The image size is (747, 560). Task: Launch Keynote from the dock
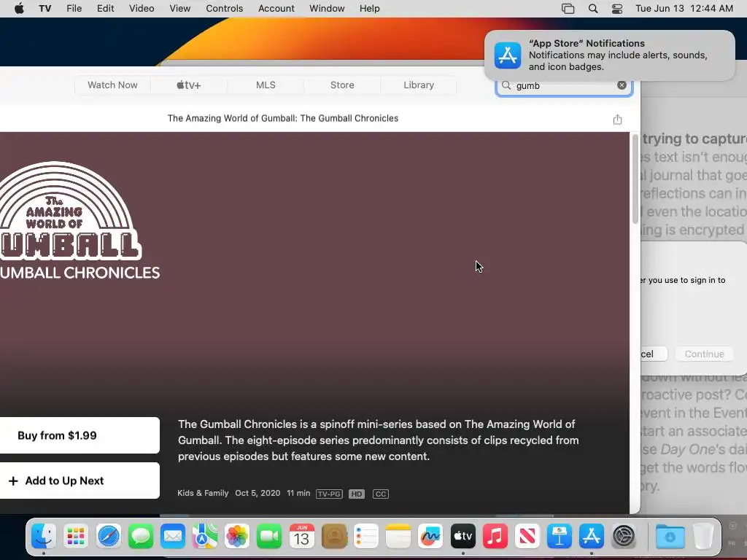pos(560,536)
